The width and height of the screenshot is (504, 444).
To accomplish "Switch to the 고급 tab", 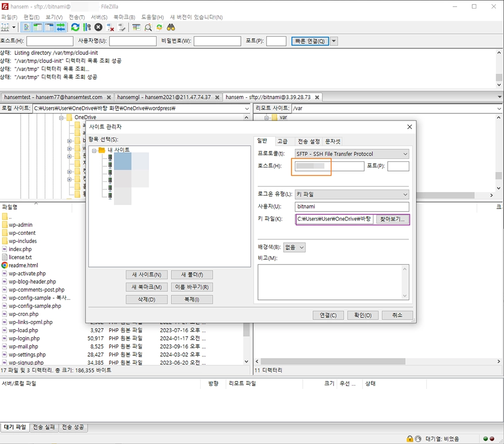I will [283, 141].
